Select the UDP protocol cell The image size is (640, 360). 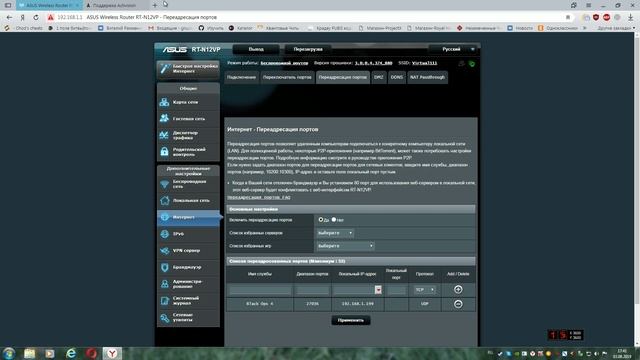pos(424,304)
